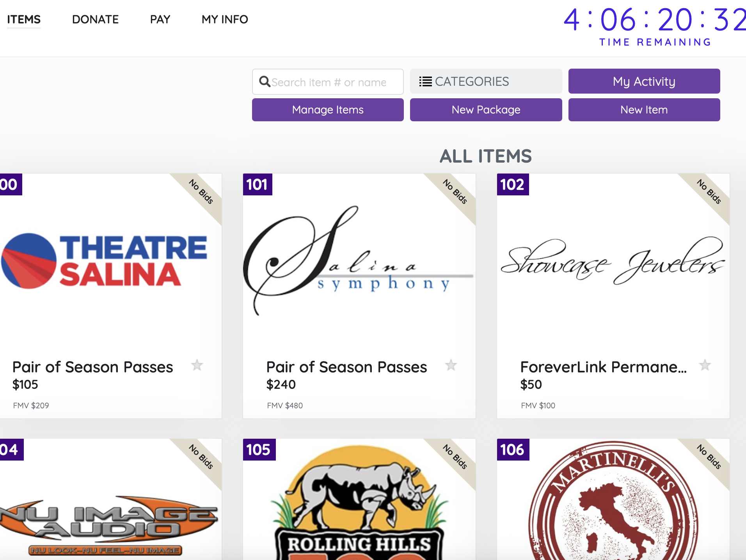Click the $240 Pair of Season Passes title
746x560 pixels.
click(346, 367)
